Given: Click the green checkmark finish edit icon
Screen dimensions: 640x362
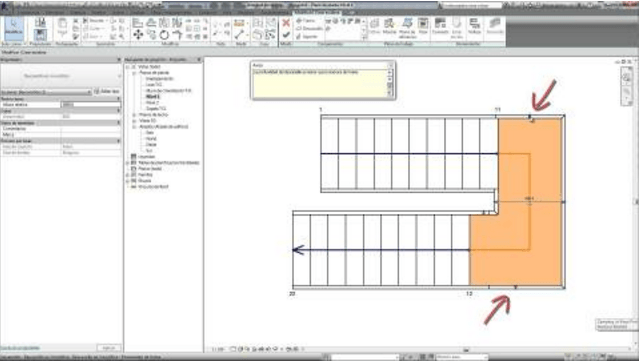Looking at the screenshot, I should [286, 35].
